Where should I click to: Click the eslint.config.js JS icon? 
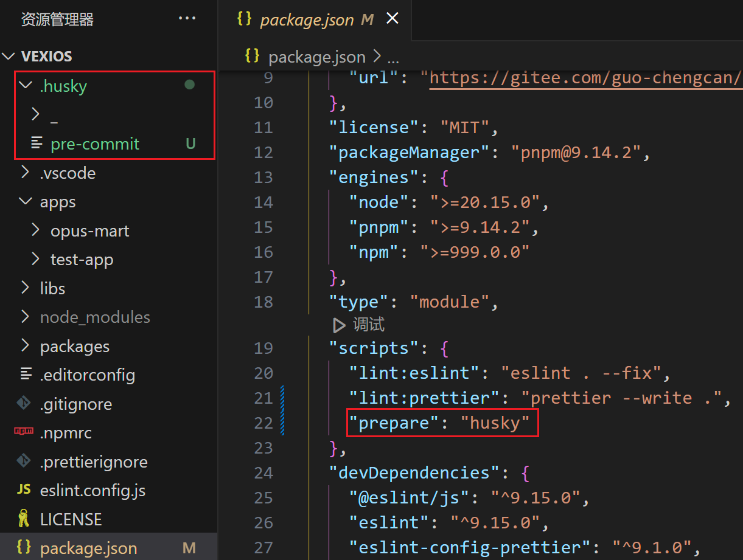click(24, 490)
